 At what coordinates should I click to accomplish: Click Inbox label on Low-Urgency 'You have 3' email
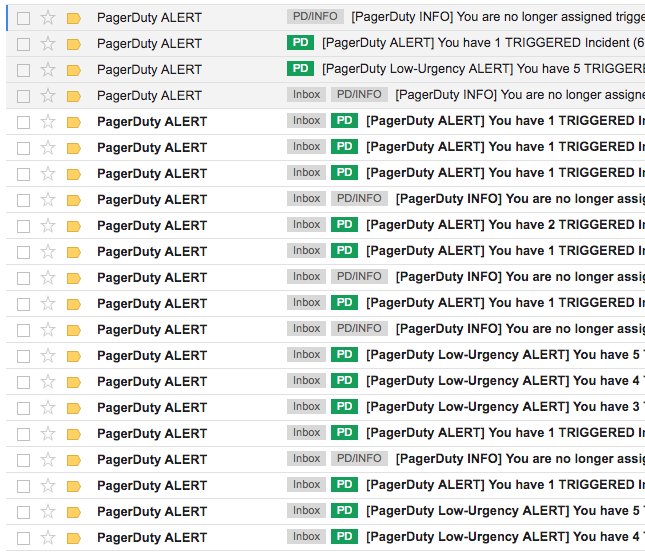306,406
